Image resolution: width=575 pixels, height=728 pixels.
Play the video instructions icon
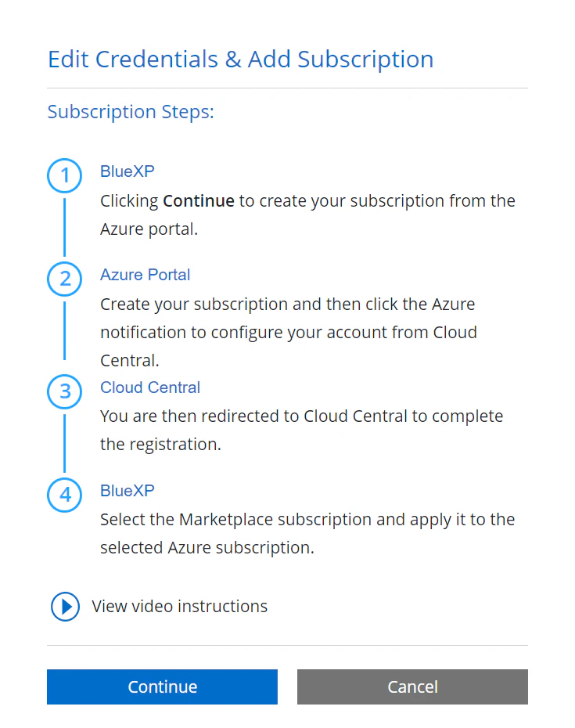coord(65,607)
